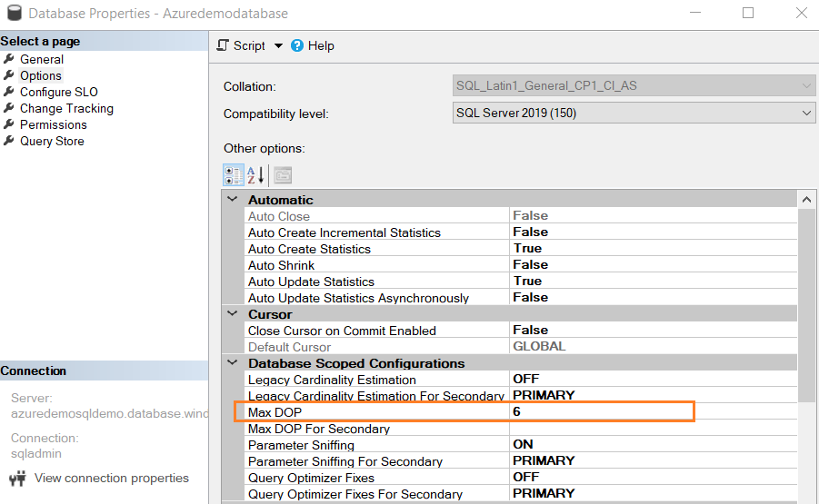Select the Configure SLO page

click(58, 92)
